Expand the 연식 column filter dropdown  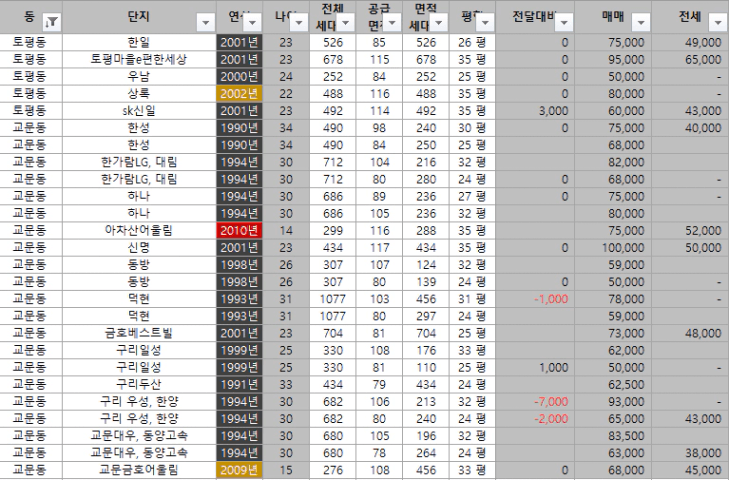(254, 21)
